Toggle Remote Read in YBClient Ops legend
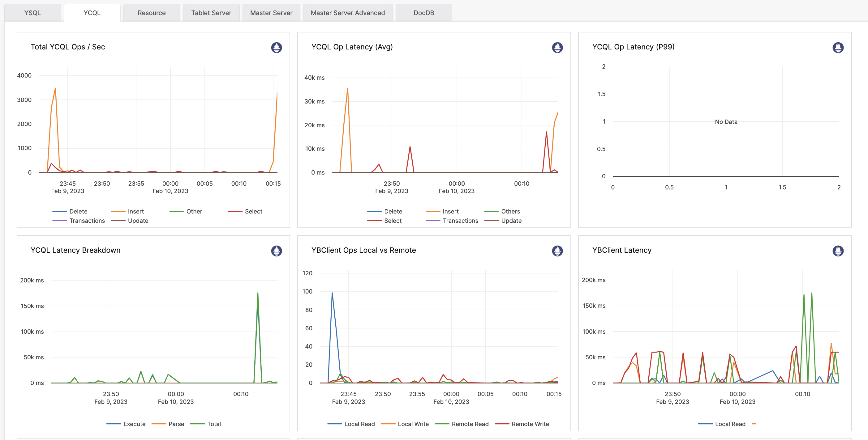868x440 pixels. [x=462, y=424]
